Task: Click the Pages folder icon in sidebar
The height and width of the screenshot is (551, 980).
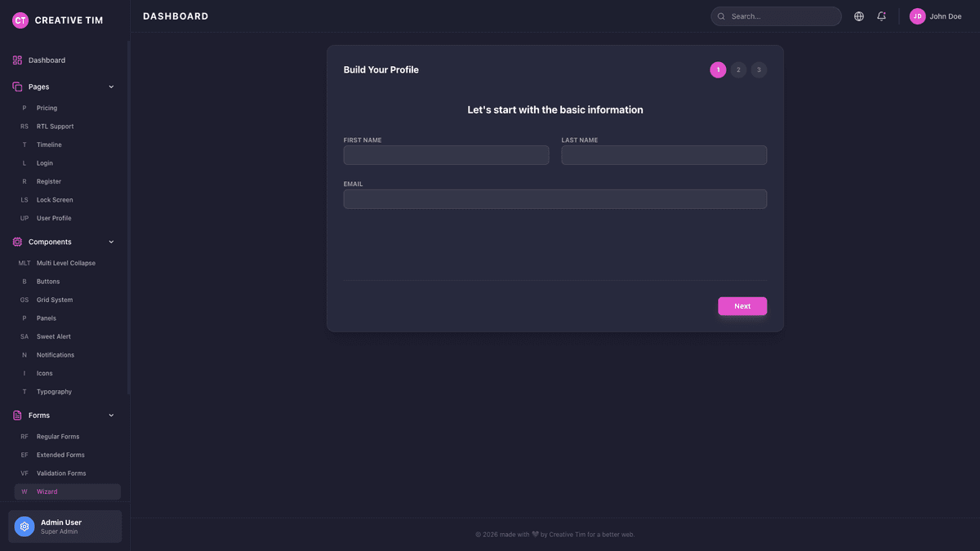Action: [x=16, y=86]
